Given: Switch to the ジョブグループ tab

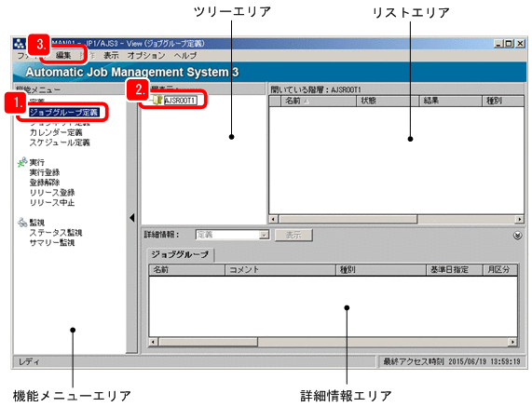Looking at the screenshot, I should coord(180,254).
